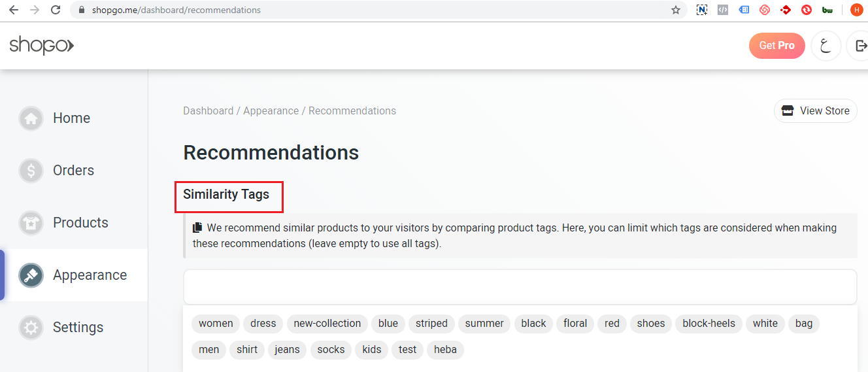Open the bw browser extension
Viewport: 868px width, 372px height.
point(827,10)
